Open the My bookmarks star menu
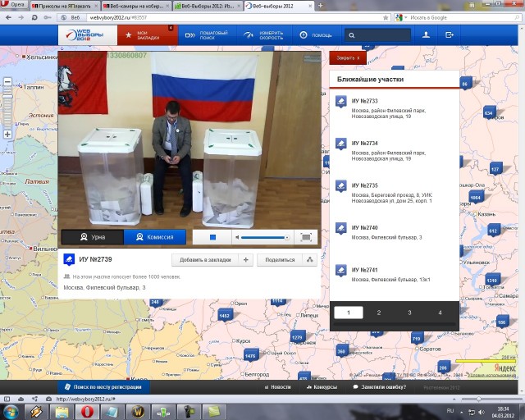Viewport: 525px width, 420px height. tap(148, 35)
